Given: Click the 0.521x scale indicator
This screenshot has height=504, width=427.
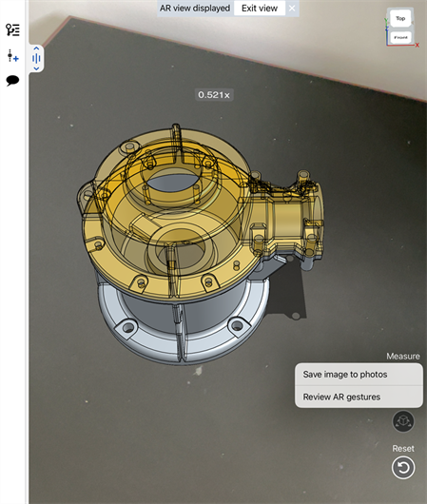Looking at the screenshot, I should click(x=214, y=95).
